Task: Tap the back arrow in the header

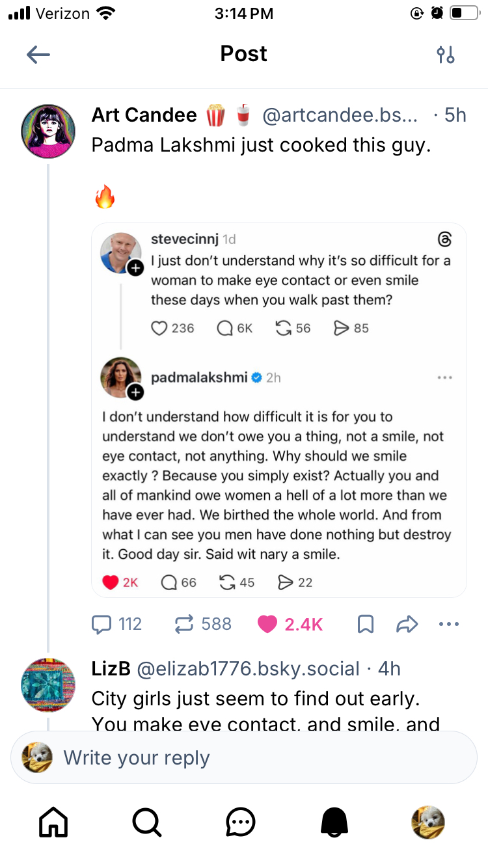Action: (x=38, y=55)
